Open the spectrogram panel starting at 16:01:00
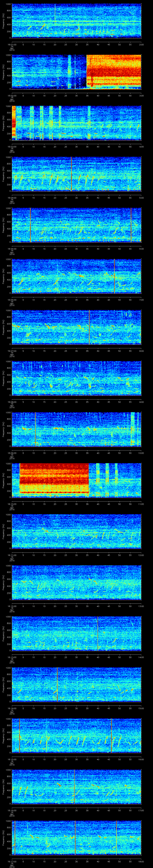 click(76, 21)
